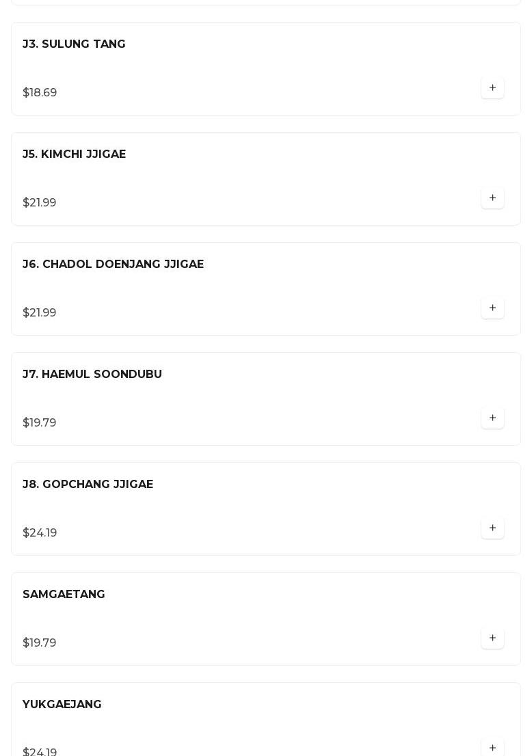Add Samgaetang via its plus icon

tap(492, 638)
